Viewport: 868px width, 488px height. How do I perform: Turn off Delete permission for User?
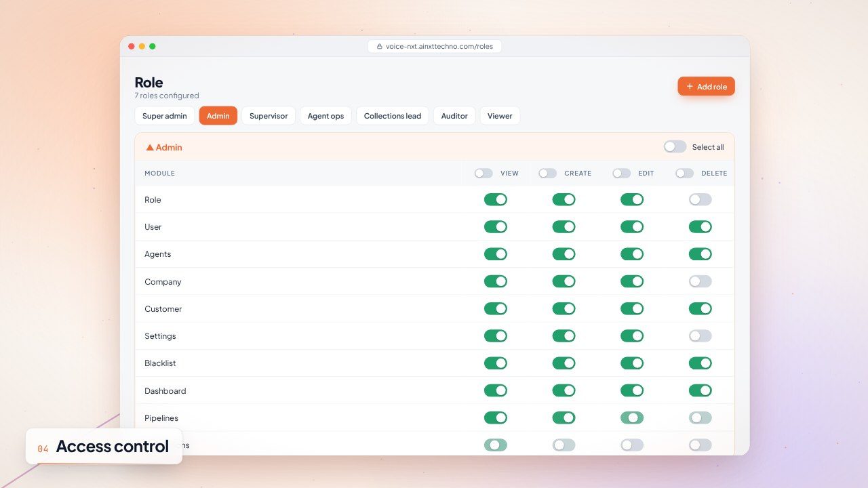(701, 226)
